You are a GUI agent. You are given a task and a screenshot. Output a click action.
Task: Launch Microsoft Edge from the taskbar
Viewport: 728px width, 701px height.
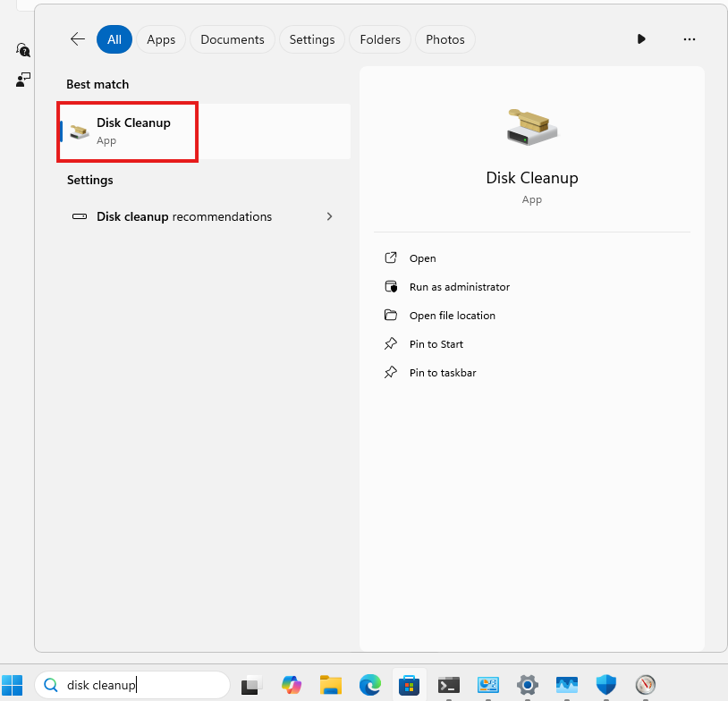370,685
